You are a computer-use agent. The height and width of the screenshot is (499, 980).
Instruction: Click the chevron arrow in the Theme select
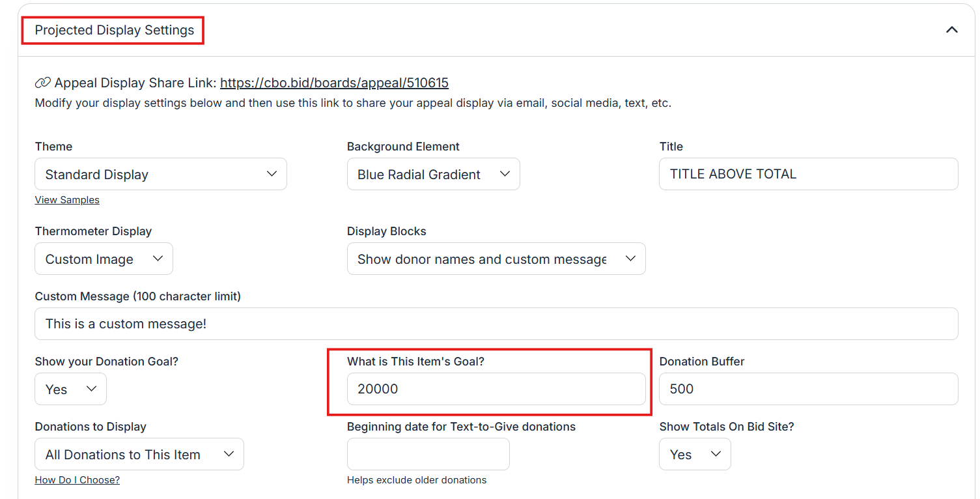pyautogui.click(x=272, y=174)
